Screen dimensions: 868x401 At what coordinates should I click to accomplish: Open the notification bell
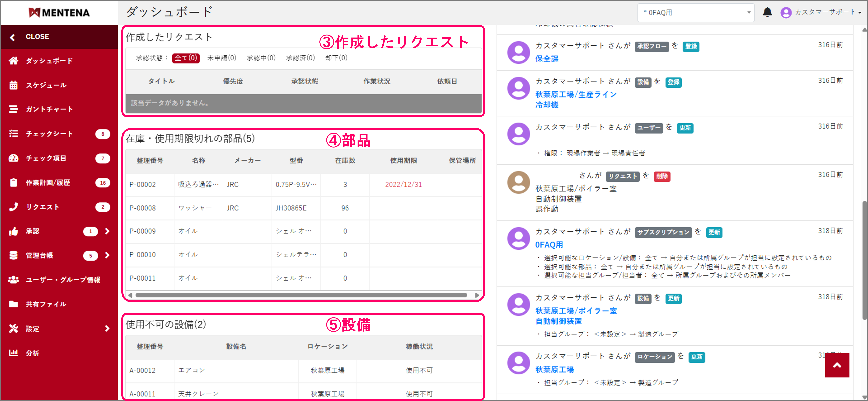point(768,12)
